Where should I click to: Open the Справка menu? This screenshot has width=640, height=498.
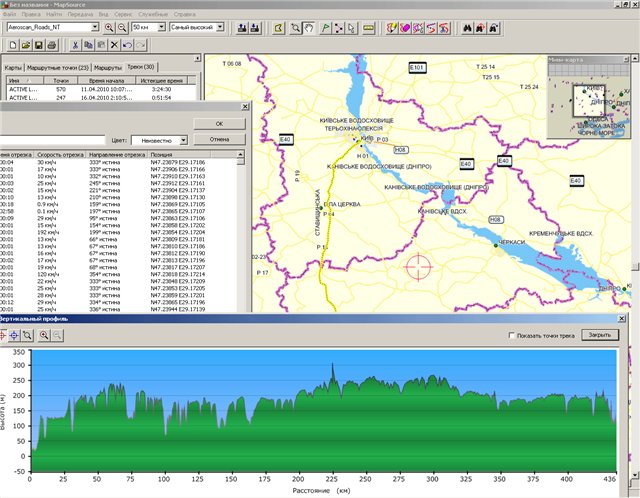point(184,14)
